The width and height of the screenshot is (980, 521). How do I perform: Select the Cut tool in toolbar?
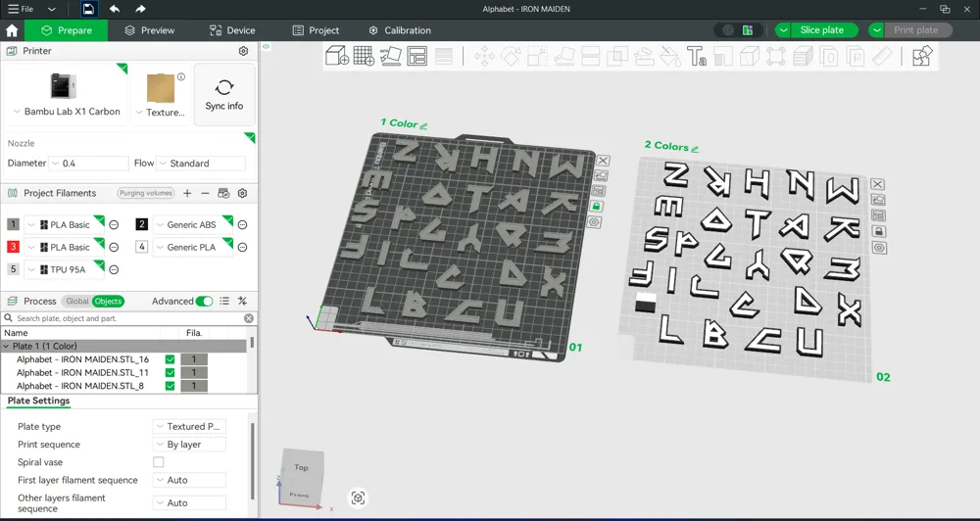[x=591, y=56]
